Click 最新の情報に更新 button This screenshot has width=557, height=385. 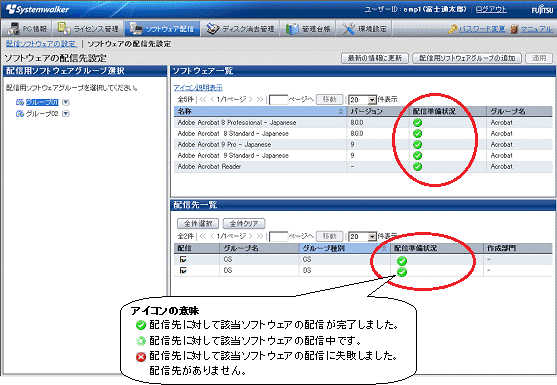tap(375, 58)
